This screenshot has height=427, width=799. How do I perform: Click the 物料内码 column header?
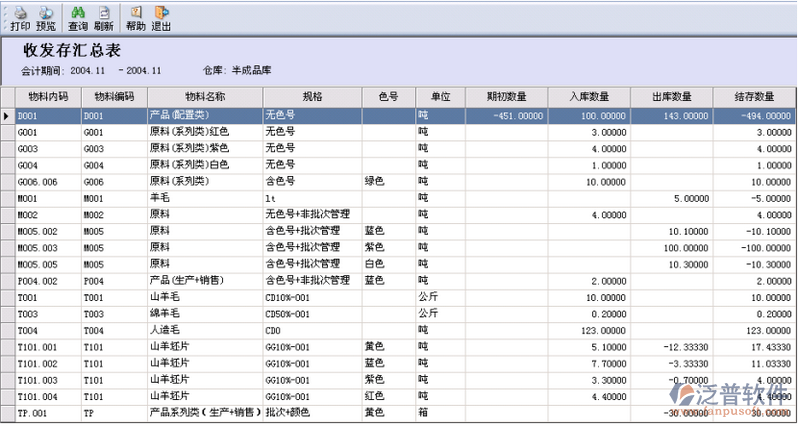[48, 98]
